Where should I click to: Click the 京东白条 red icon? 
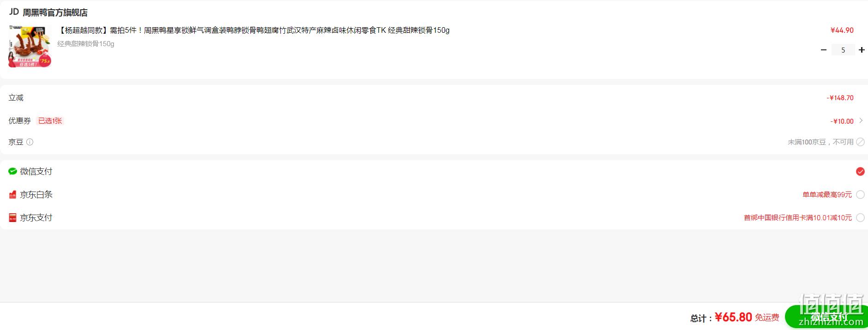click(x=12, y=195)
